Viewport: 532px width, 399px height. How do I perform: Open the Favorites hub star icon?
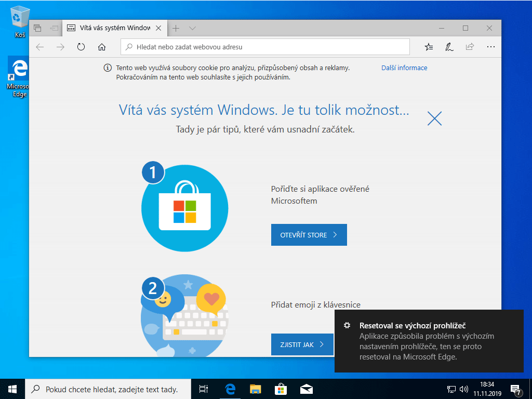click(429, 47)
